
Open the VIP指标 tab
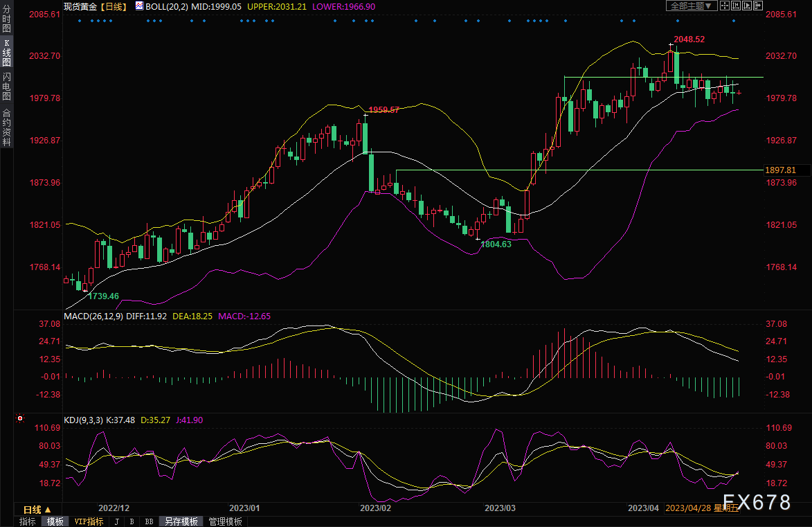[x=89, y=521]
